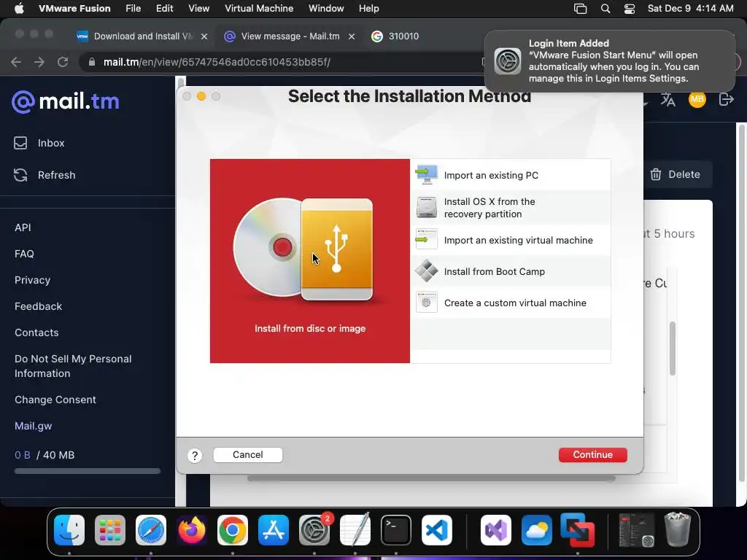This screenshot has width=747, height=560.
Task: Open Google Chrome from the Dock
Action: point(233,530)
